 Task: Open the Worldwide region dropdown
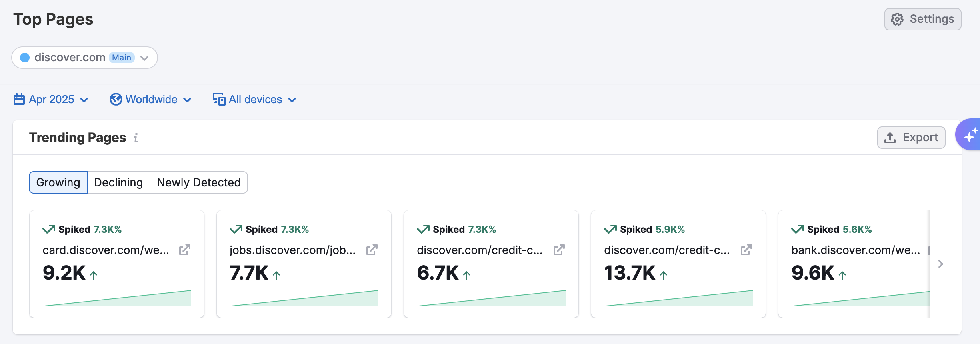click(x=151, y=100)
